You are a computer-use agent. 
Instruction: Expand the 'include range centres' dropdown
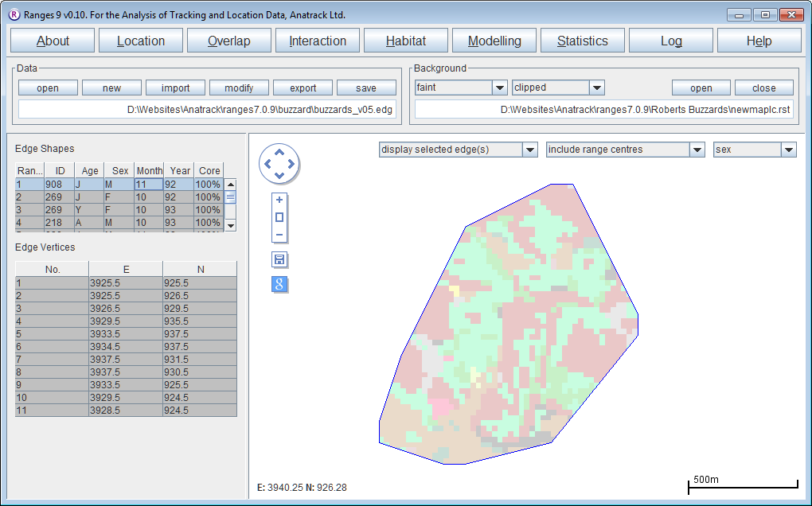click(697, 150)
